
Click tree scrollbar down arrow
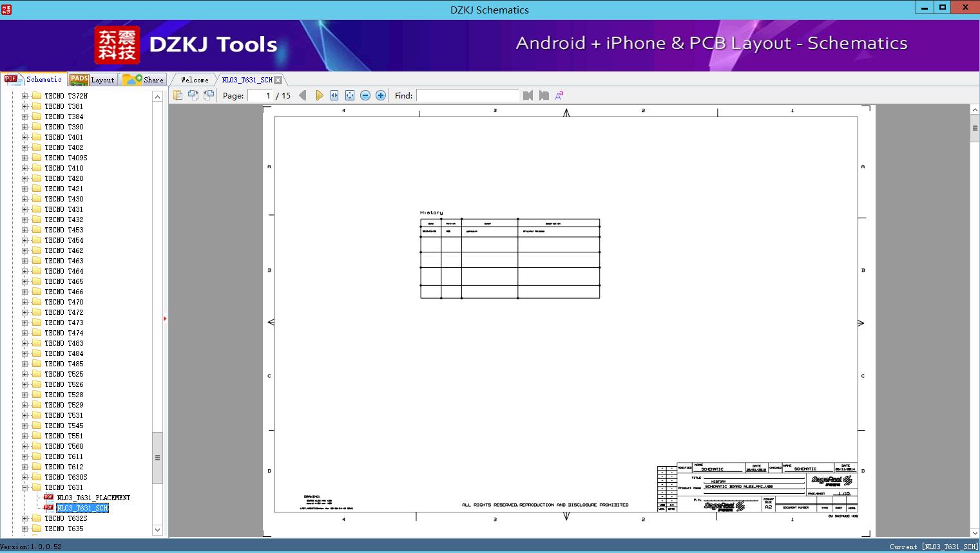pos(157,530)
